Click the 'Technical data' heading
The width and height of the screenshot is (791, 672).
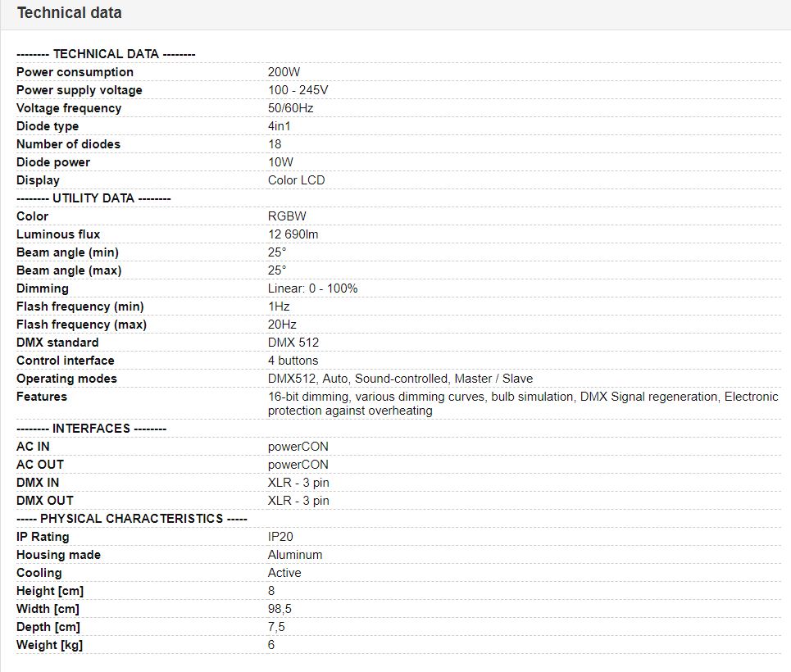(70, 12)
